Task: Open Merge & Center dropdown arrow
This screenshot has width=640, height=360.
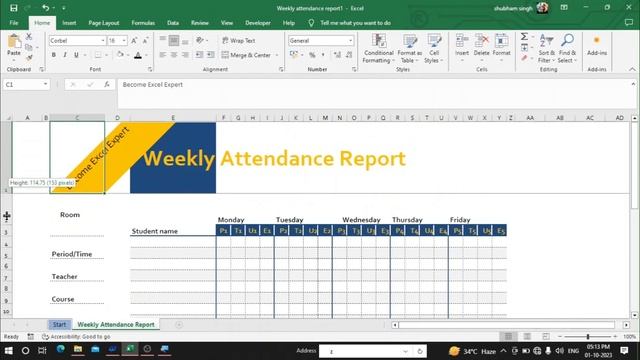Action: tap(277, 55)
